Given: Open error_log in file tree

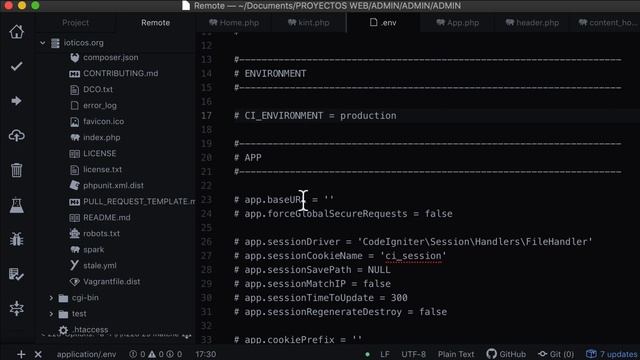Looking at the screenshot, I should 100,106.
